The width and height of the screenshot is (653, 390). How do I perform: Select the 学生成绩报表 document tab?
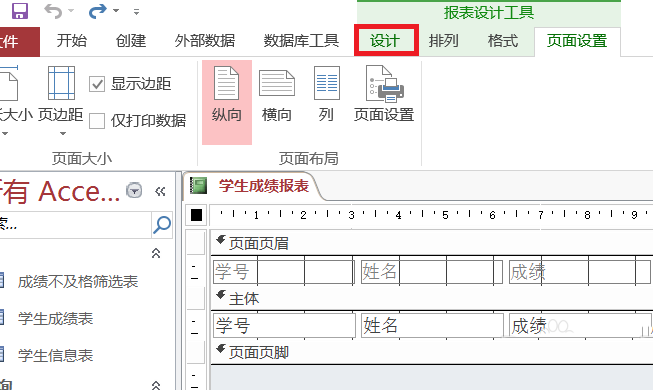coord(264,186)
